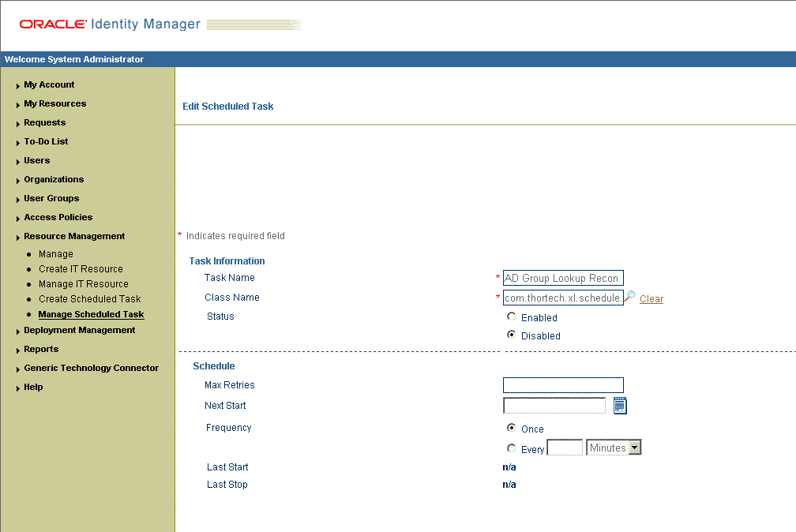Open the Resource Management section
The height and width of the screenshot is (532, 796).
click(74, 236)
